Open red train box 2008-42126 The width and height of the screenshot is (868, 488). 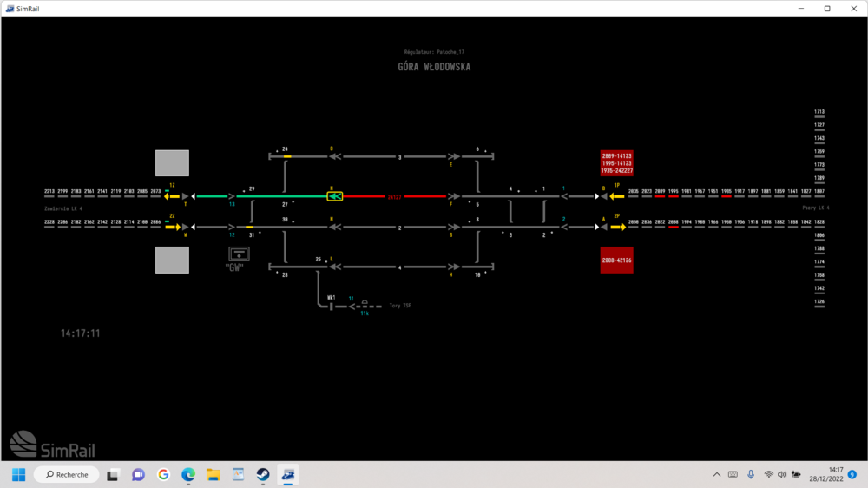tap(616, 260)
